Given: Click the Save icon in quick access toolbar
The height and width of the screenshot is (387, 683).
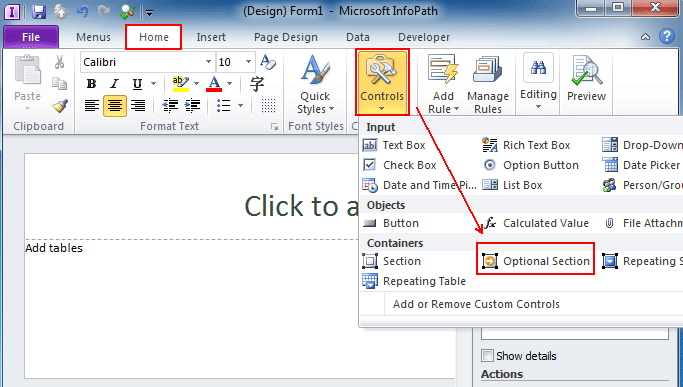Looking at the screenshot, I should (x=39, y=12).
